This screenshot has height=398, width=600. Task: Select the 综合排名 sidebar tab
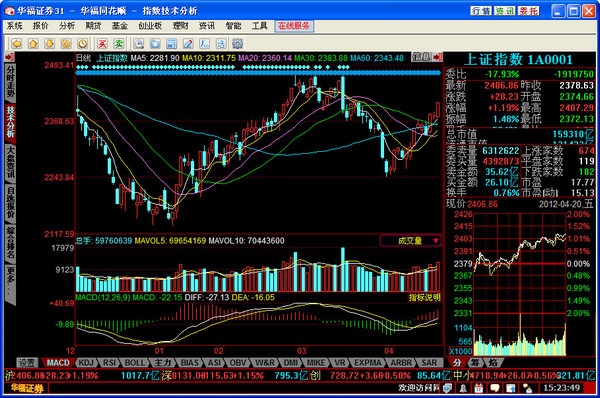click(10, 243)
